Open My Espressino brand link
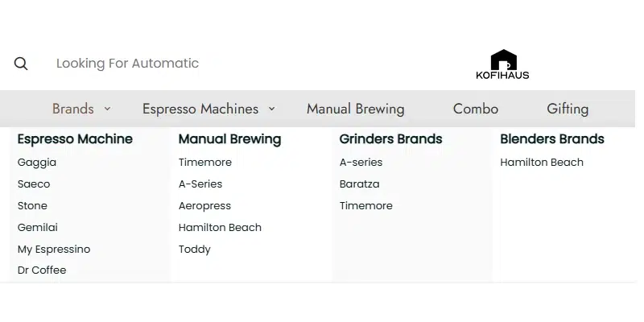The image size is (644, 322). pos(54,250)
